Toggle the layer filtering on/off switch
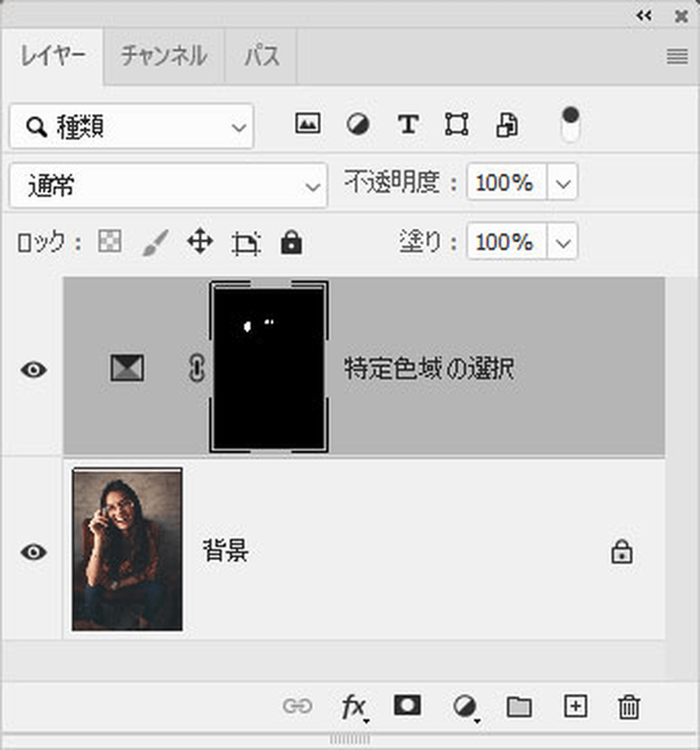Screen dimensions: 700x750 570,124
